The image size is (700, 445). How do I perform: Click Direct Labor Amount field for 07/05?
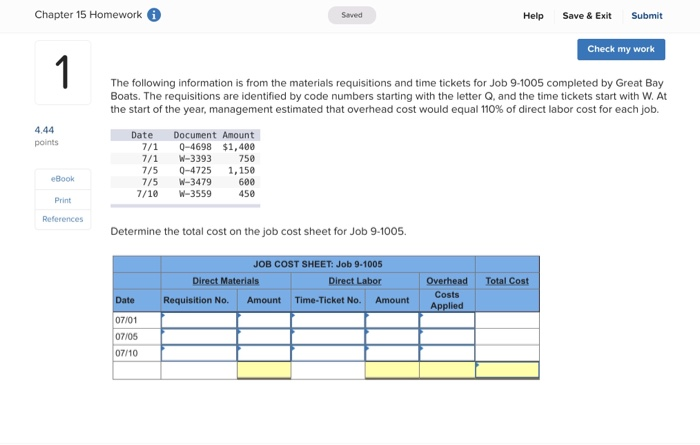[392, 337]
